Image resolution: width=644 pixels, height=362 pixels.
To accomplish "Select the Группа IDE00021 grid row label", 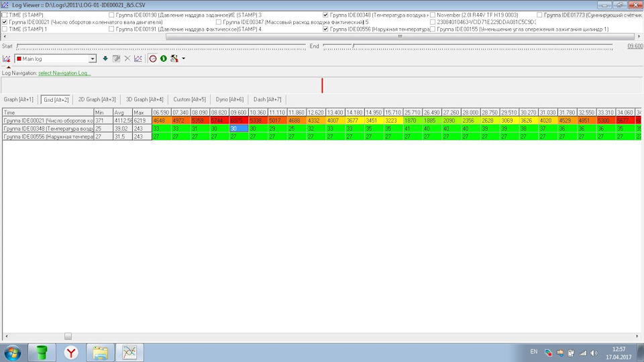I will pyautogui.click(x=48, y=121).
